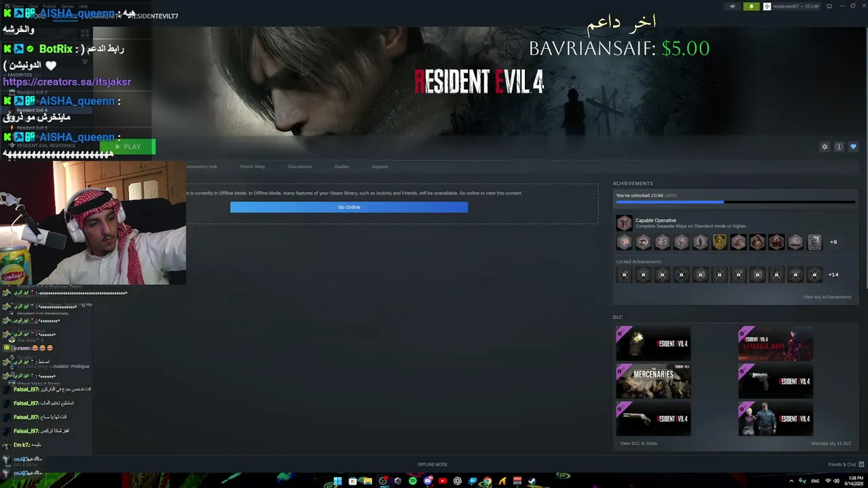
Task: Open ChatGPT from the taskbar
Action: 458,481
